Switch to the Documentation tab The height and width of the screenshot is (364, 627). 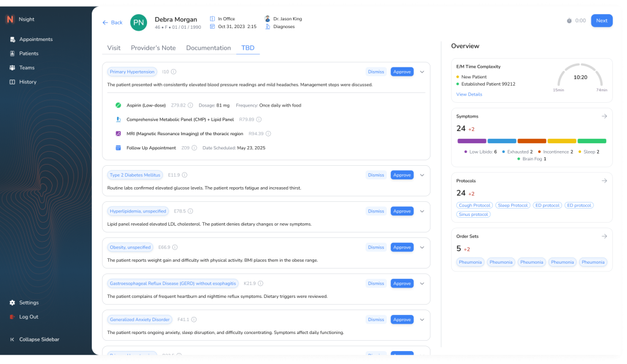(x=208, y=48)
